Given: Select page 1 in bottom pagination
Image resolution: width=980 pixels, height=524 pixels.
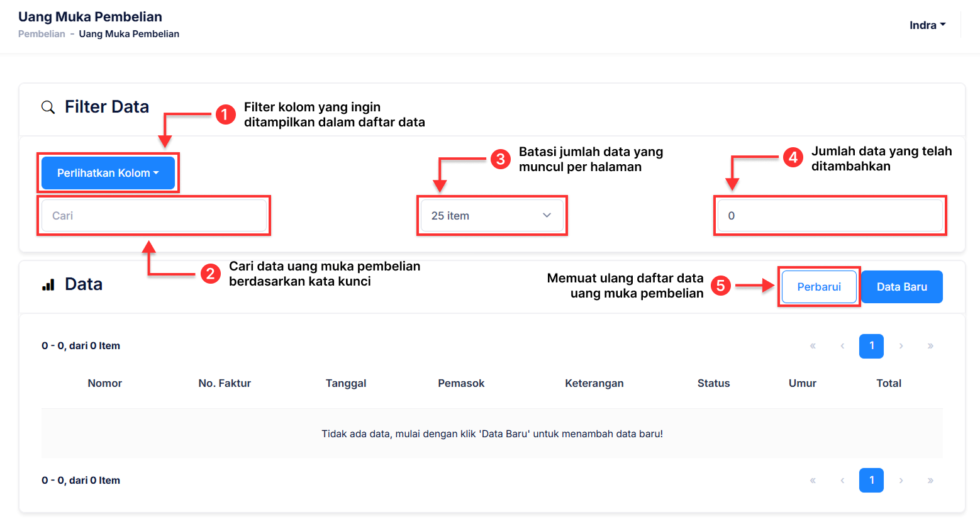Looking at the screenshot, I should tap(871, 481).
